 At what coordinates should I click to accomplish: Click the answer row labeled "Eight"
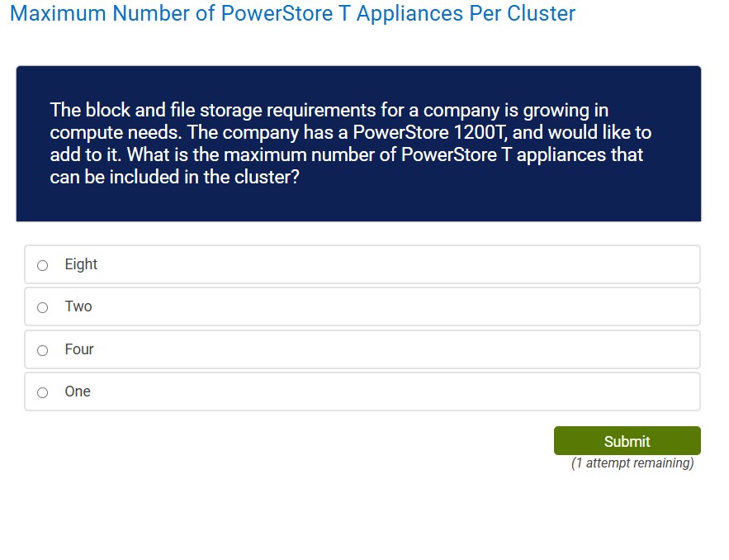click(361, 264)
